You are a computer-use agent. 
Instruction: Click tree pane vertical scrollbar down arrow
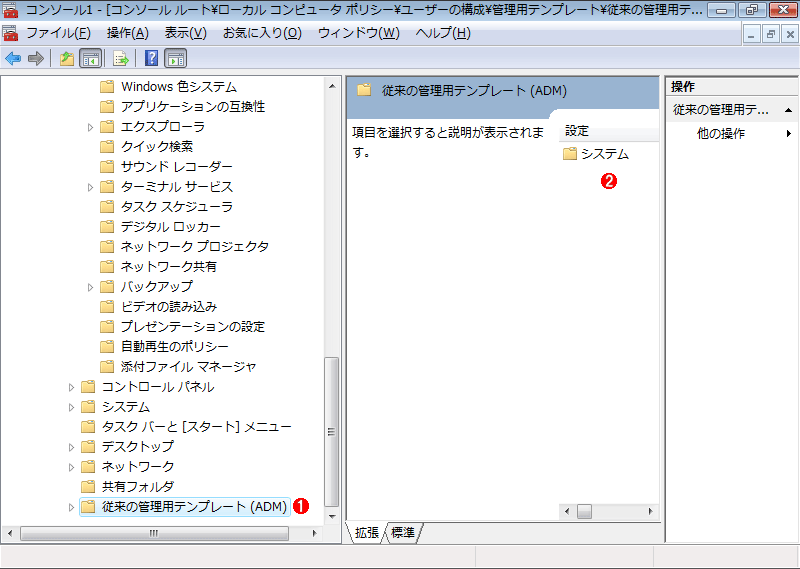pos(332,516)
